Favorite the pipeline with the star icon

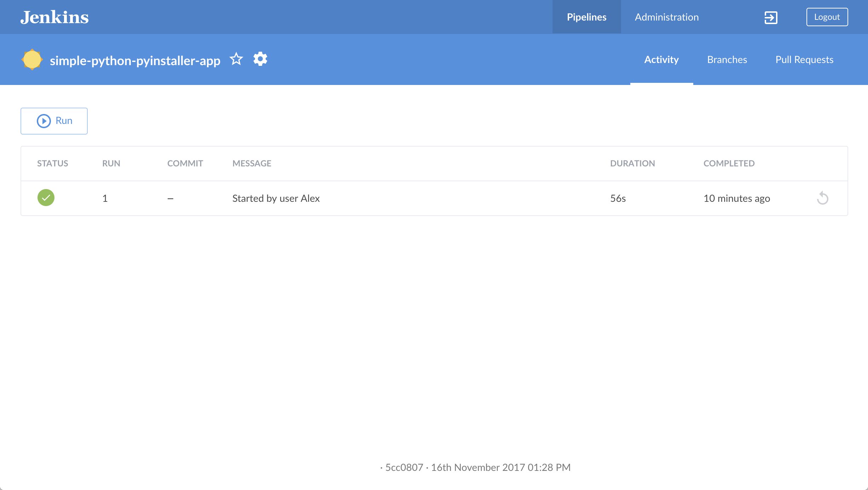pos(236,59)
